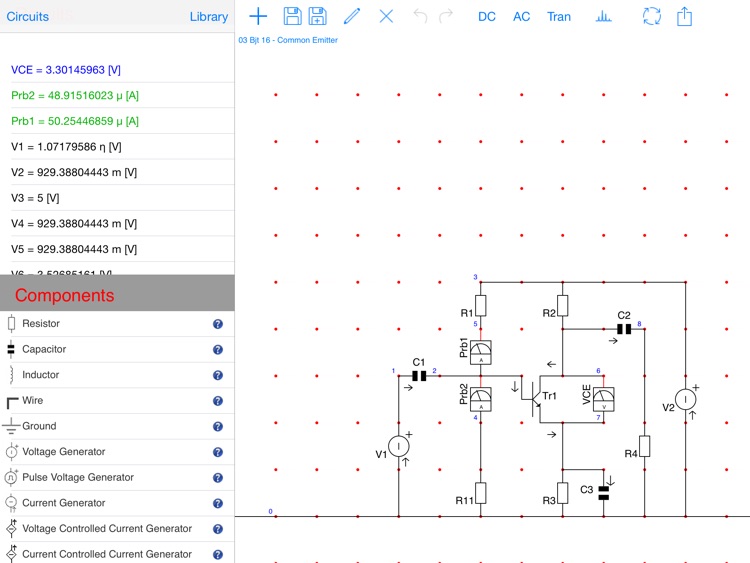
Task: Click the V3 = 5 [V] result
Action: tap(117, 198)
